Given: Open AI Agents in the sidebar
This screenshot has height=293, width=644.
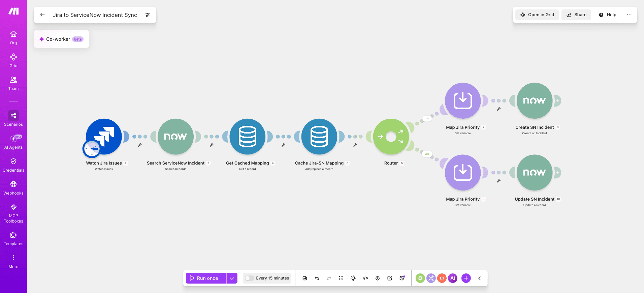Looking at the screenshot, I should tap(13, 142).
